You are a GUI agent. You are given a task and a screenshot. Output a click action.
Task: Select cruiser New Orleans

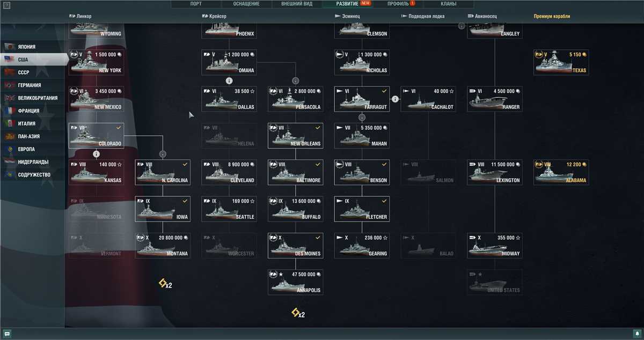(296, 136)
